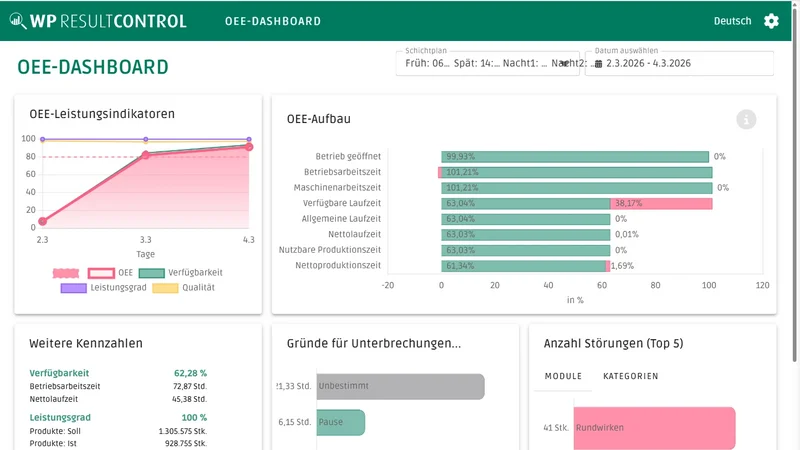The image size is (800, 450).
Task: Select the 4.3 OEE data point
Action: coord(249,147)
